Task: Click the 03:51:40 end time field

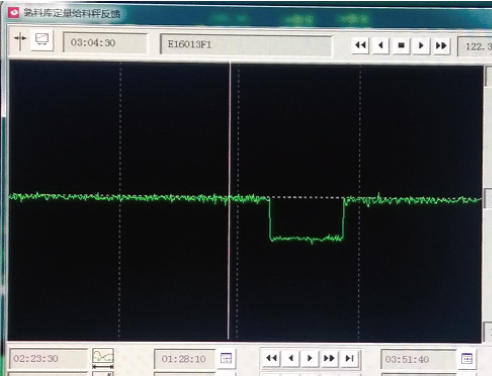Action: click(x=418, y=359)
